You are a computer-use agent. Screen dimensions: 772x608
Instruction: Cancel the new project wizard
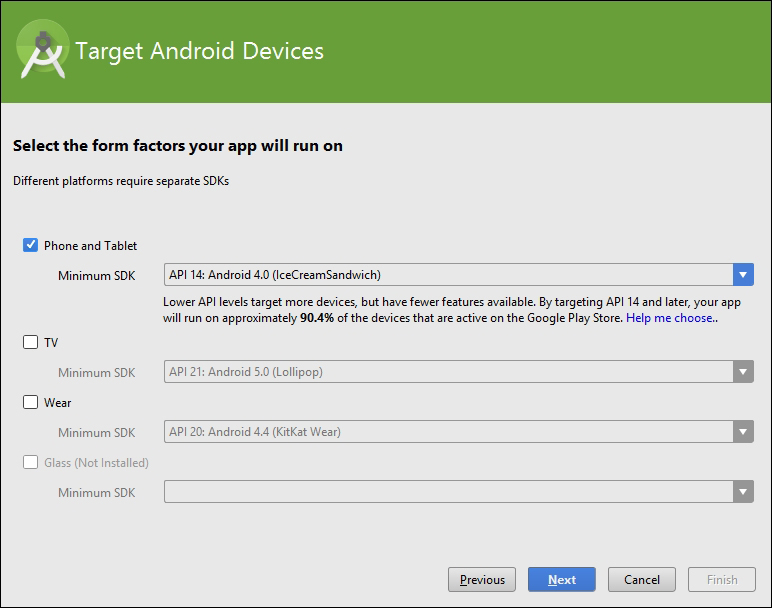click(642, 579)
